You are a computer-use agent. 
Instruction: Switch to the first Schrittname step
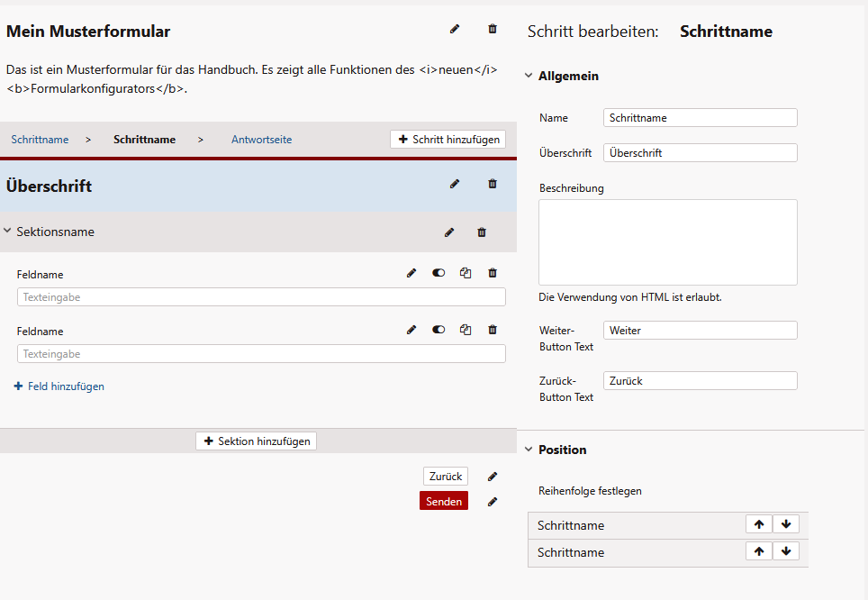pyautogui.click(x=40, y=140)
